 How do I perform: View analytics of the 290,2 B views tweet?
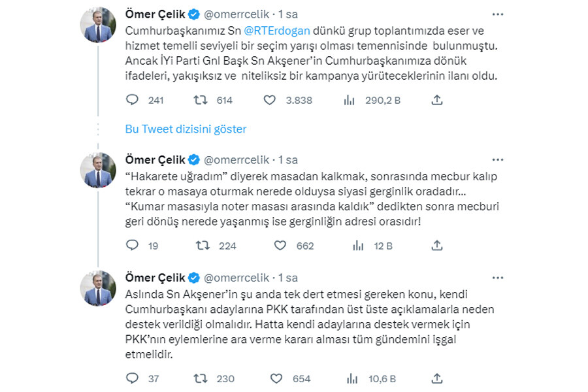coord(349,100)
